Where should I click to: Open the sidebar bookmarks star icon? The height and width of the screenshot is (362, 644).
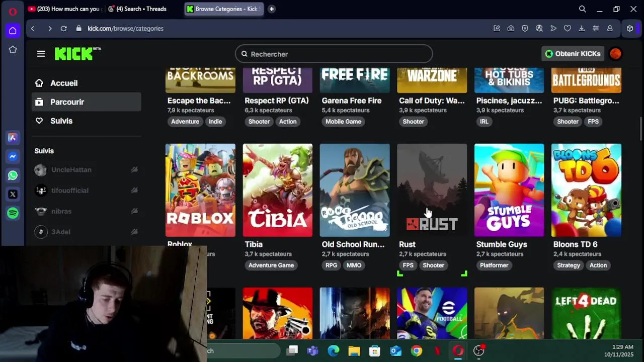click(x=13, y=50)
